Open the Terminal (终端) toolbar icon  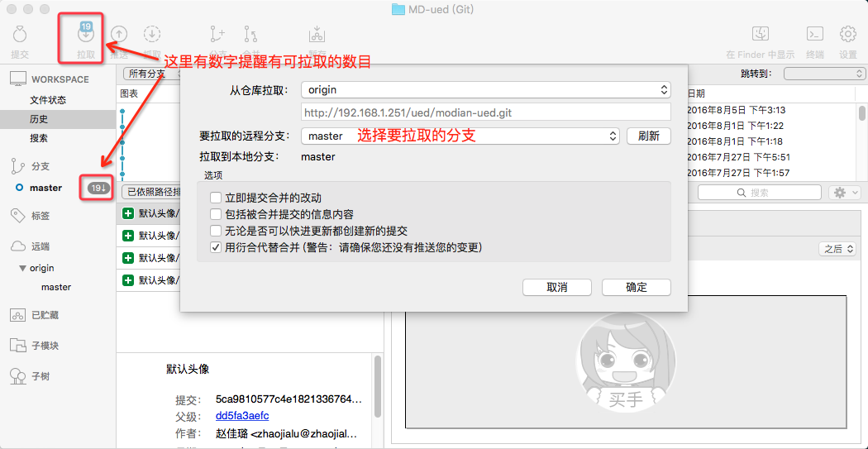coord(814,34)
